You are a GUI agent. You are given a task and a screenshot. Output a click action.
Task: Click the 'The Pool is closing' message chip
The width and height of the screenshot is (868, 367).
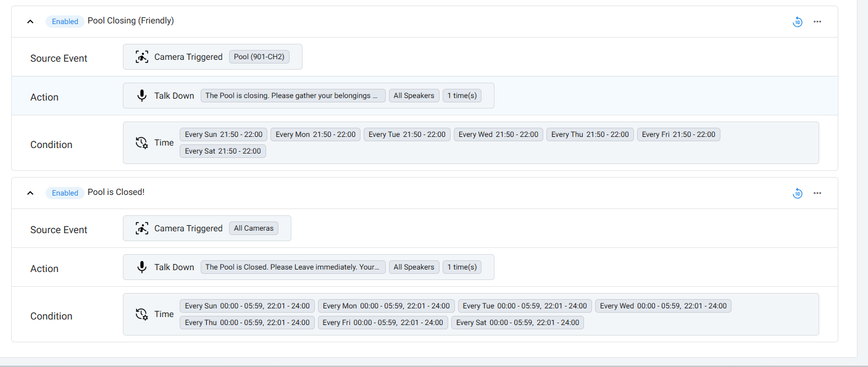pos(293,96)
